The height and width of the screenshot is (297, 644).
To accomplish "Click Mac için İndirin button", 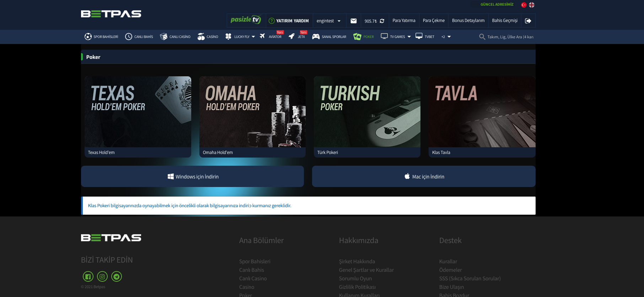I will pos(424,176).
